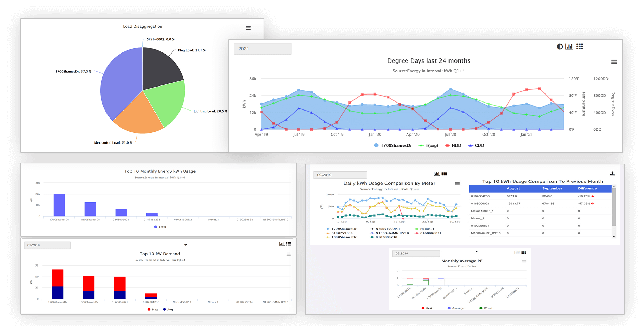The image size is (644, 326).
Task: Select chart view icon above Daily kWh Usage
Action: coord(436,173)
